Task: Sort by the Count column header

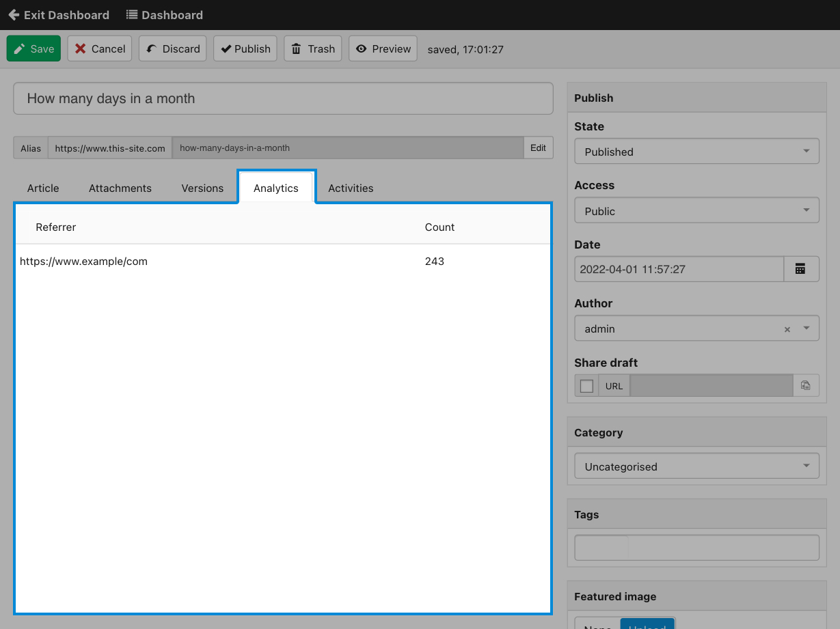Action: (439, 227)
